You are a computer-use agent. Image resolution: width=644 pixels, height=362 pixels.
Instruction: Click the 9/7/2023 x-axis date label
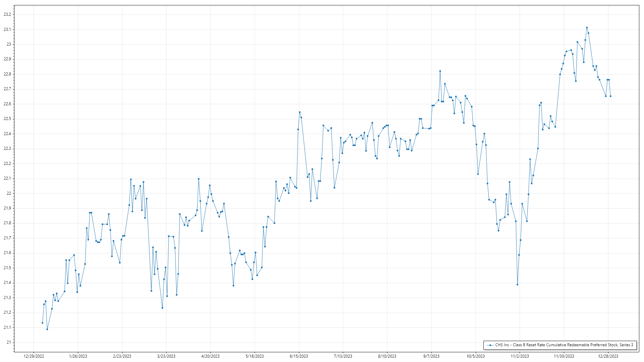click(431, 356)
